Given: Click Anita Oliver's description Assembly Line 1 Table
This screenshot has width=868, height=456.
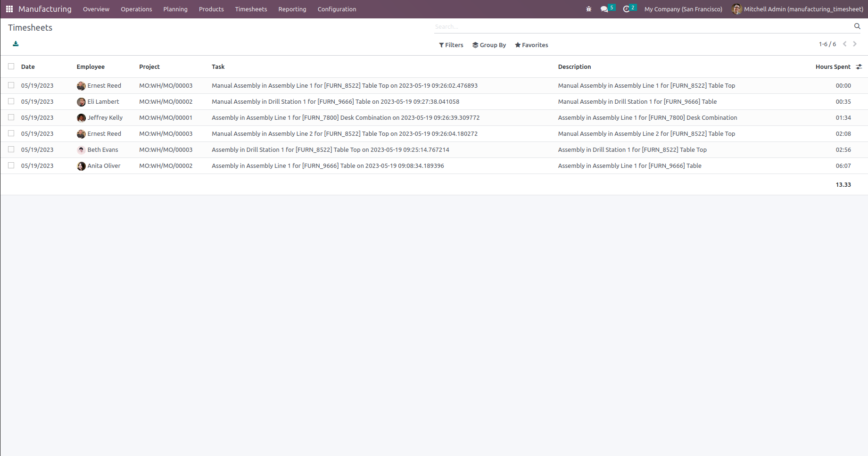Looking at the screenshot, I should (629, 166).
